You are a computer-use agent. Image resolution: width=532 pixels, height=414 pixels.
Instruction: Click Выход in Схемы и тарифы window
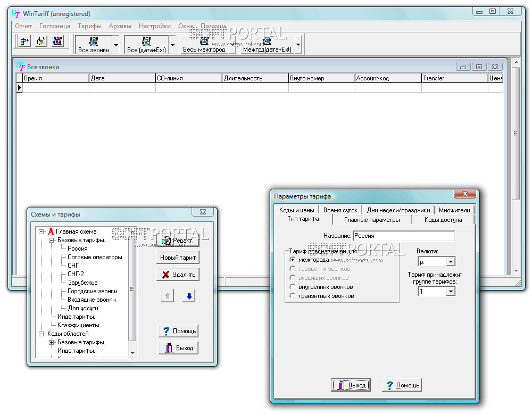click(178, 348)
